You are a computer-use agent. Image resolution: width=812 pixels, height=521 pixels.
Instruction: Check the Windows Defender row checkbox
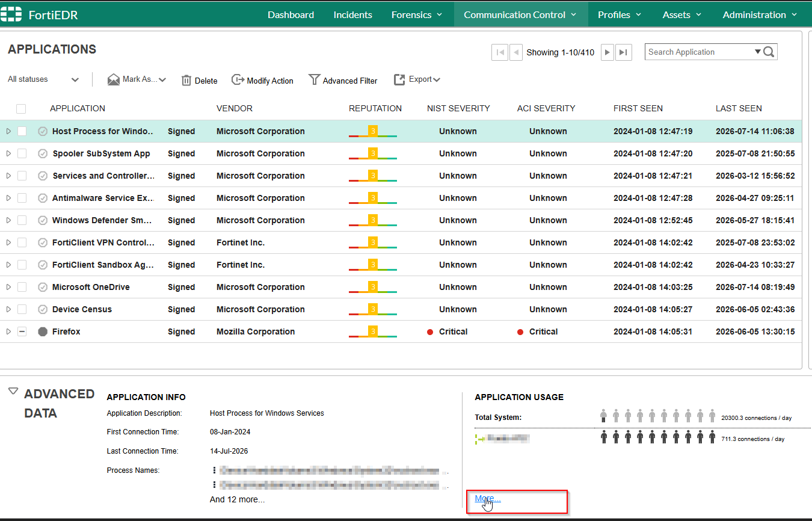point(22,220)
